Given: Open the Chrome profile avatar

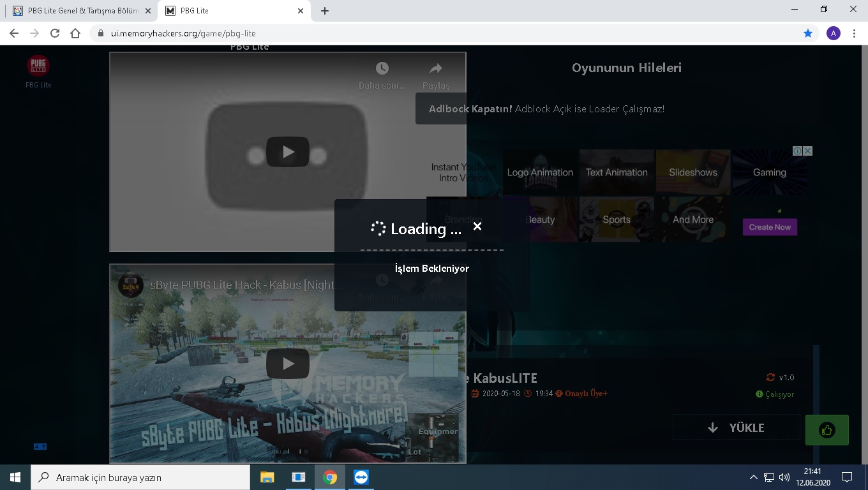Looking at the screenshot, I should coord(834,33).
